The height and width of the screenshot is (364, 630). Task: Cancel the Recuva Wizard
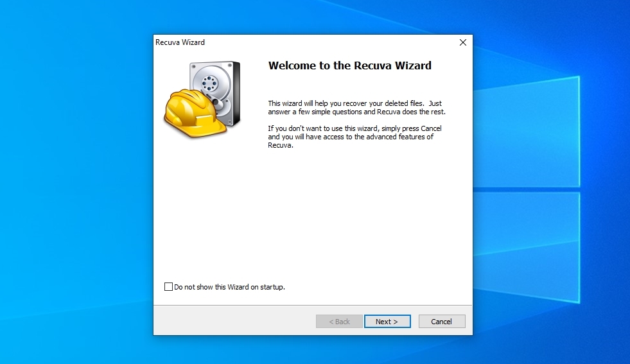(x=442, y=322)
